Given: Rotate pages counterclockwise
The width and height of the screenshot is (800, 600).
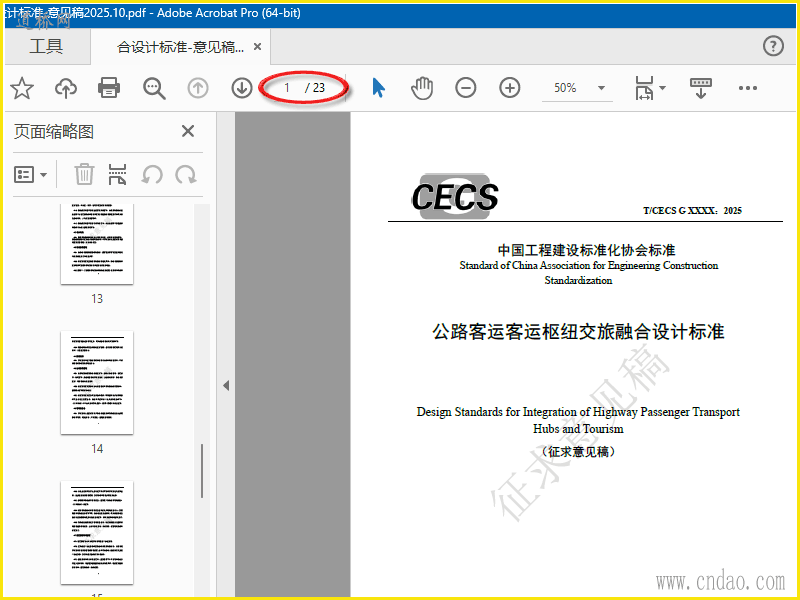Looking at the screenshot, I should tap(152, 174).
